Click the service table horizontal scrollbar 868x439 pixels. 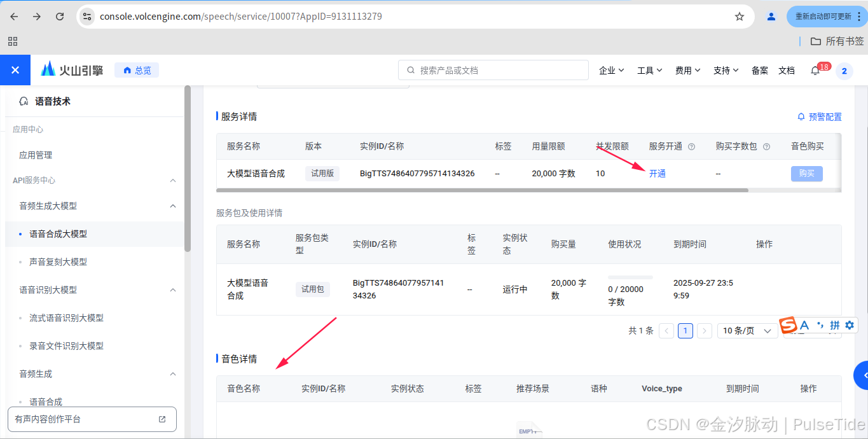pyautogui.click(x=482, y=190)
